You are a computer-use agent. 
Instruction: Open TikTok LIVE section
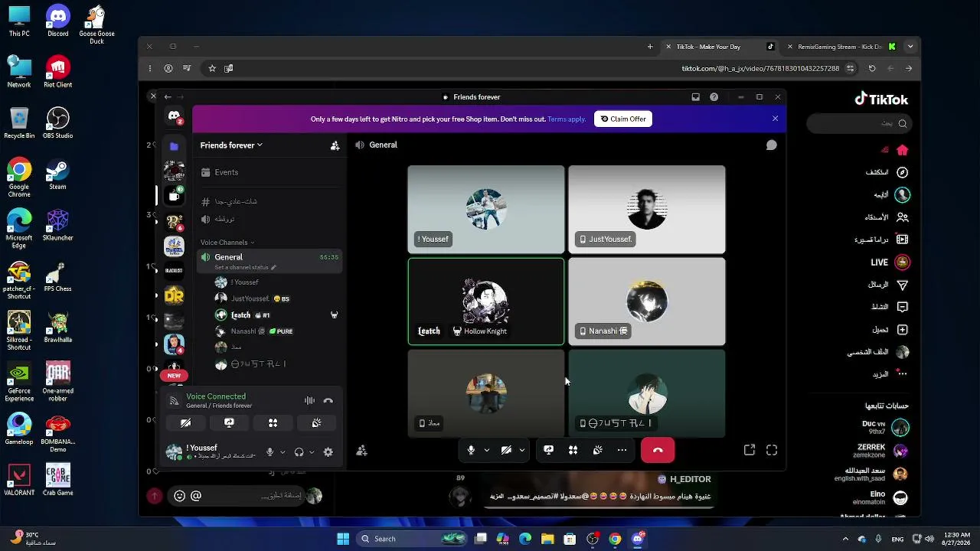pyautogui.click(x=890, y=262)
